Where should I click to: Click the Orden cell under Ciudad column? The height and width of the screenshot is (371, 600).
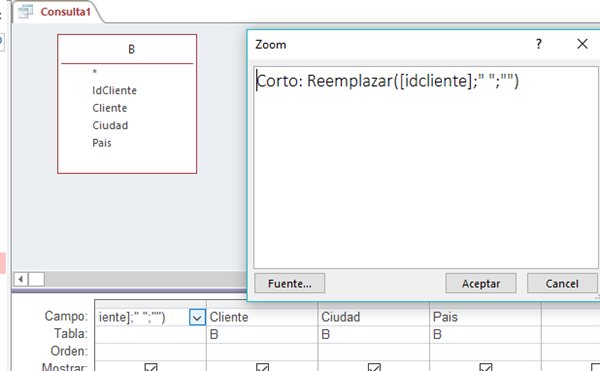373,351
